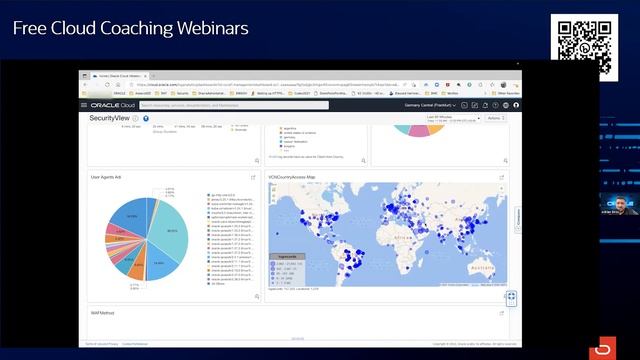Click the WAF Method widget title
Screen dimensions: 640x360
pos(102,313)
